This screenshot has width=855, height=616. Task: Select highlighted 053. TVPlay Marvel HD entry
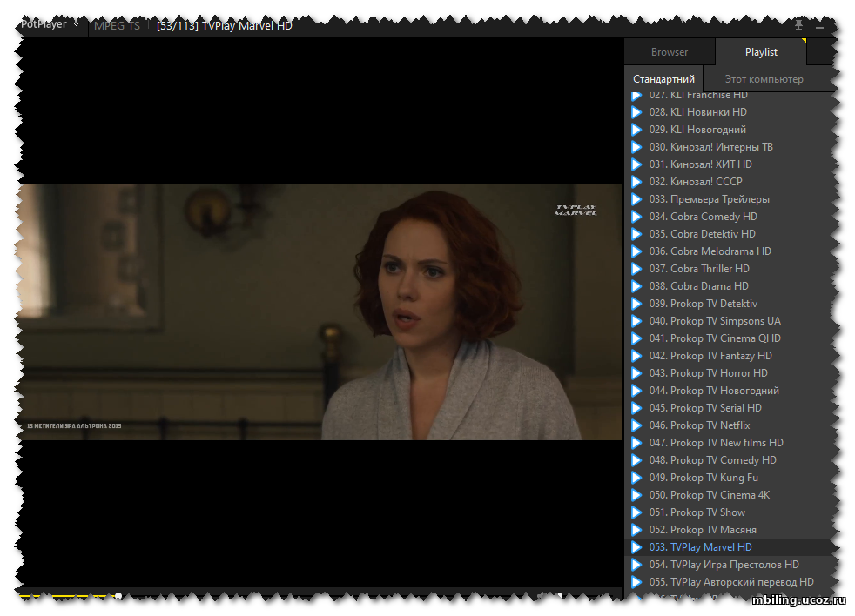coord(729,547)
